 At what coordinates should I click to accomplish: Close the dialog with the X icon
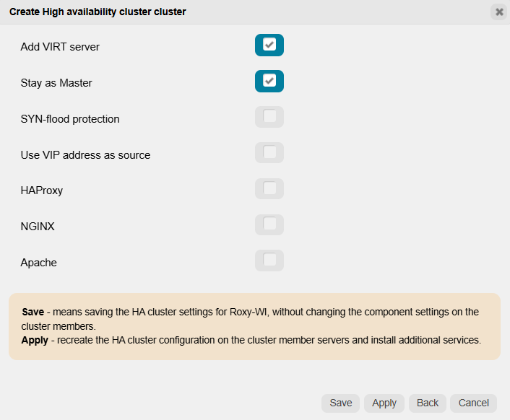coord(499,12)
